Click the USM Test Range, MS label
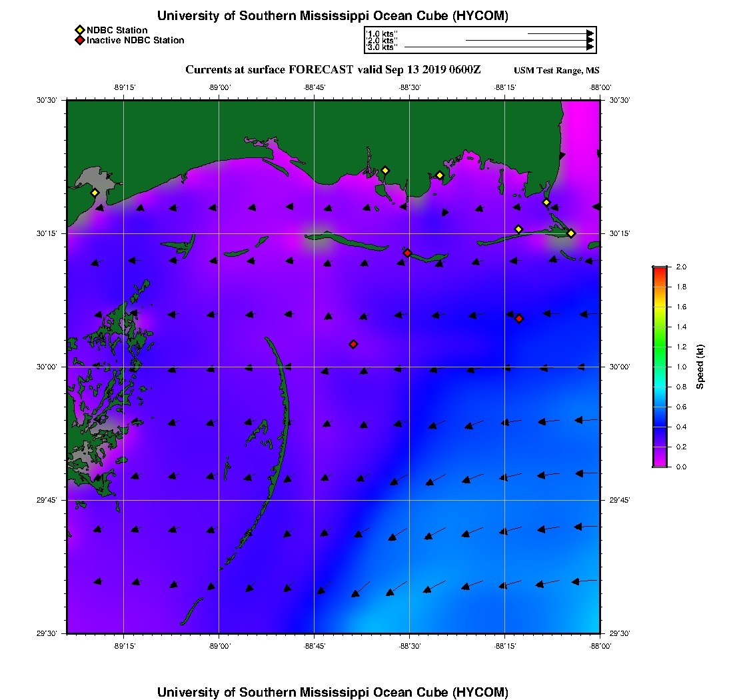 556,71
